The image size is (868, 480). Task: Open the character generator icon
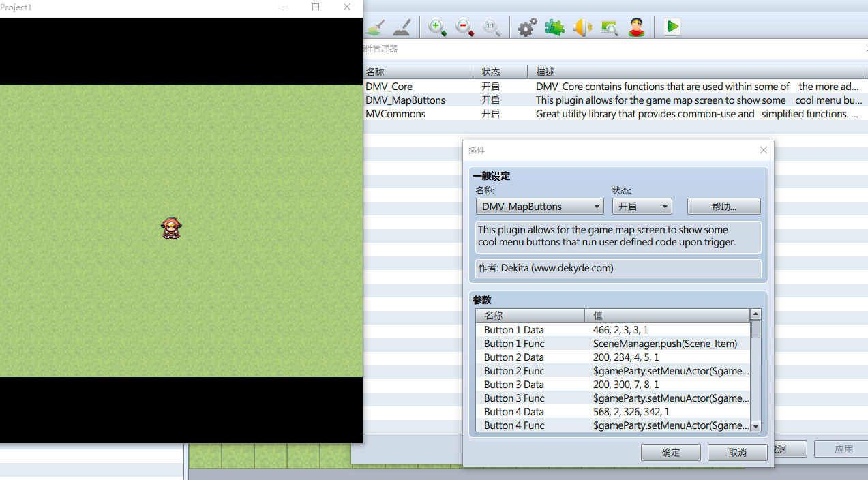637,27
